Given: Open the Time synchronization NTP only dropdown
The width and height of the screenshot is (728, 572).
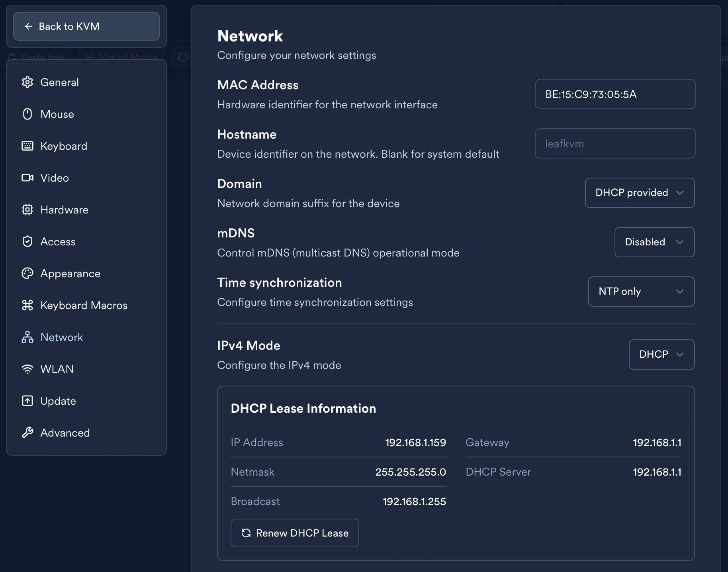Looking at the screenshot, I should (x=641, y=292).
